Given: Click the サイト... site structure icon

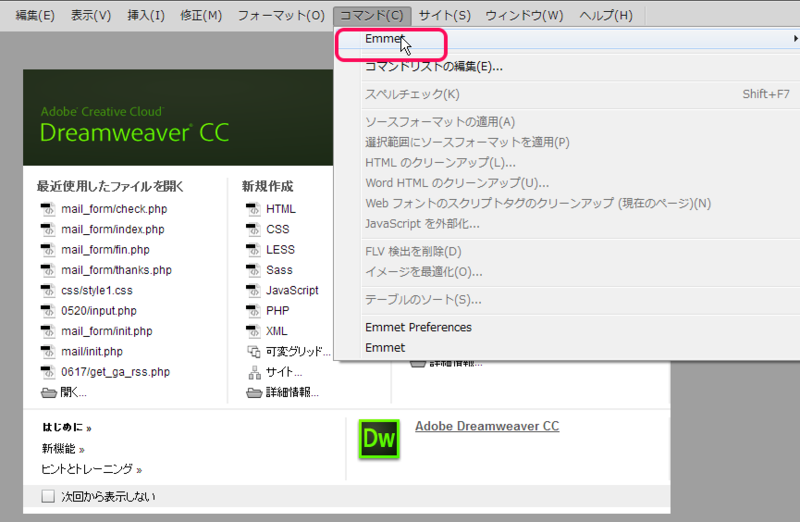Looking at the screenshot, I should click(x=254, y=373).
